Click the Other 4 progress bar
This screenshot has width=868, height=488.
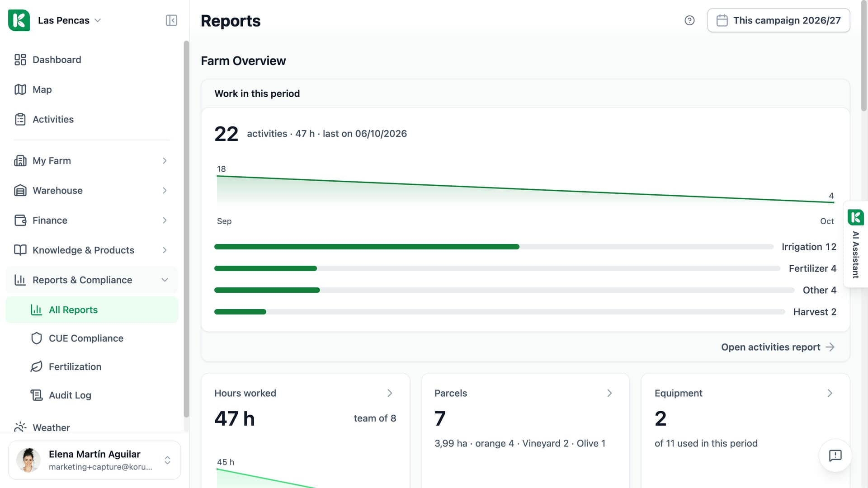click(x=504, y=290)
